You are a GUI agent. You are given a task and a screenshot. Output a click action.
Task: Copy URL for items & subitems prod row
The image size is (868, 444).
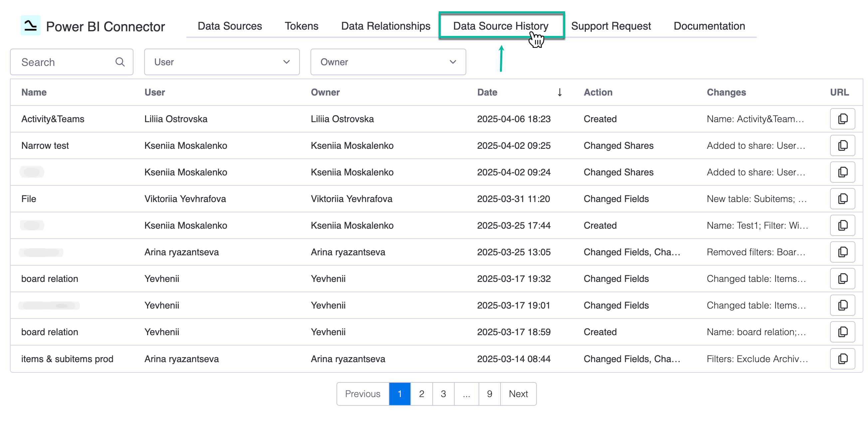tap(842, 359)
